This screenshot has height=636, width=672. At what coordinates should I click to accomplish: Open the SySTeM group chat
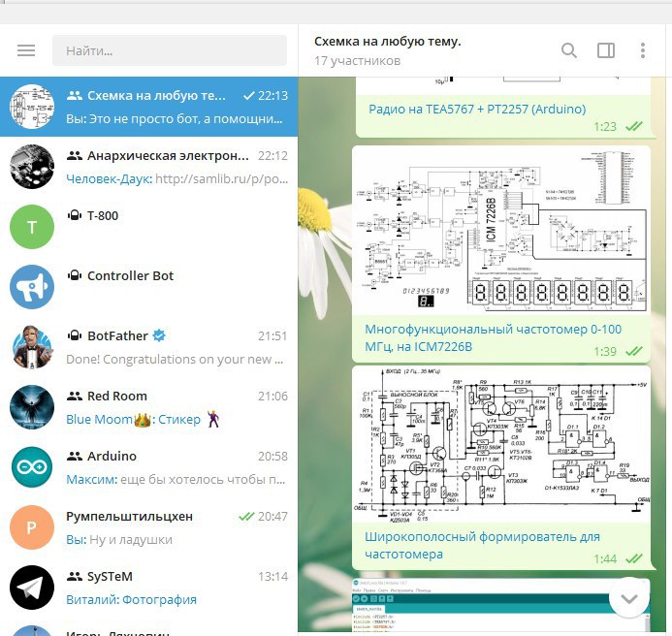tap(148, 587)
